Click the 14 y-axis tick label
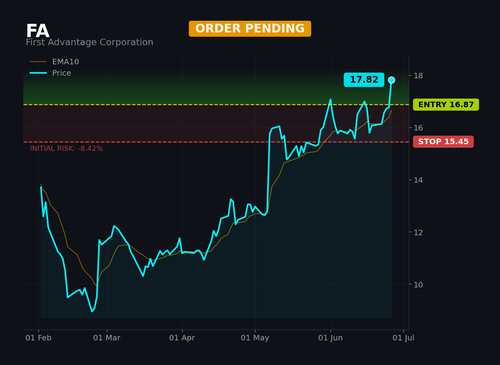 (418, 180)
